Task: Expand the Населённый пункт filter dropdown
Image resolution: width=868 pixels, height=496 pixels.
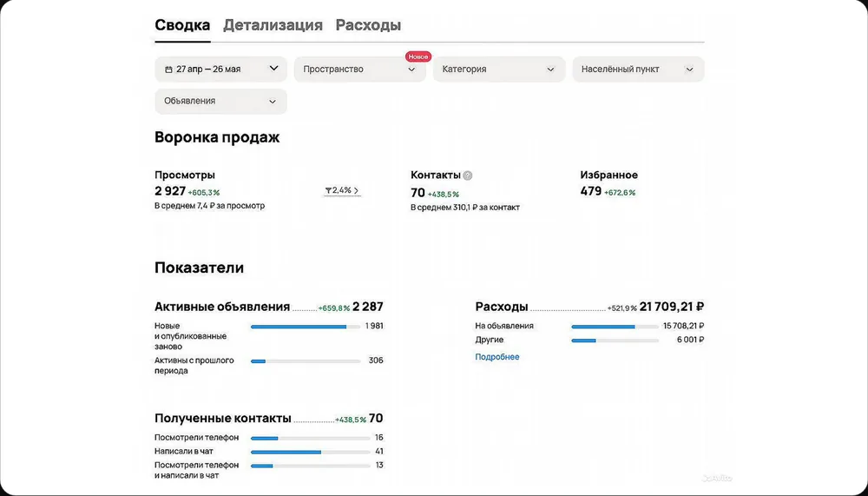Action: (638, 69)
